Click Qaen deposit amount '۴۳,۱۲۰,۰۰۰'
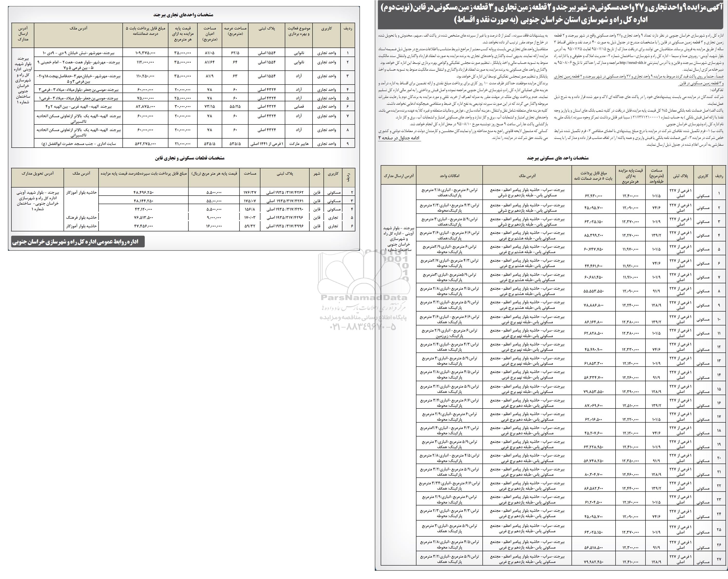Screen dimensions: 728x579 point(144,209)
